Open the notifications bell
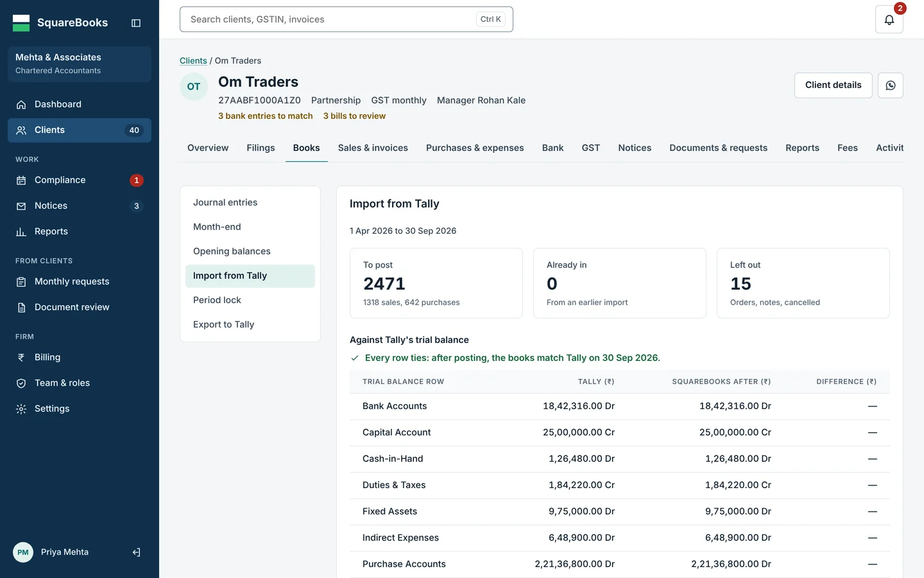Viewport: 924px width, 578px height. 889,19
